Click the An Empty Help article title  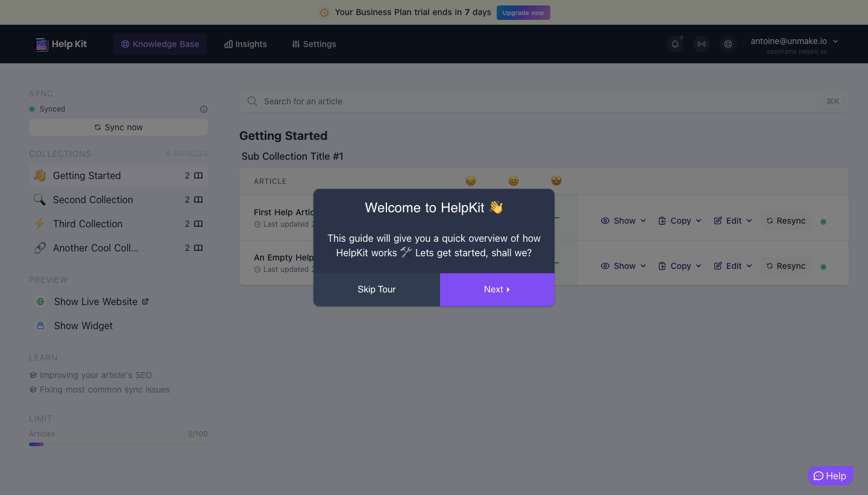click(284, 257)
